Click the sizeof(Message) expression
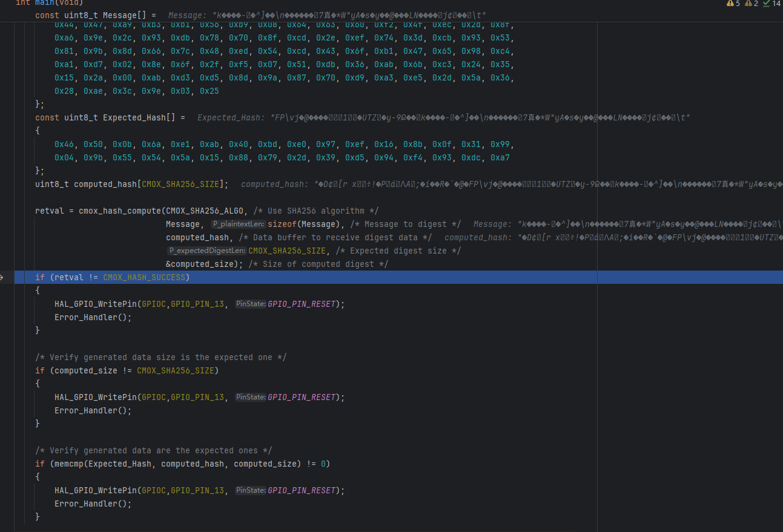This screenshot has height=532, width=783. [x=302, y=224]
